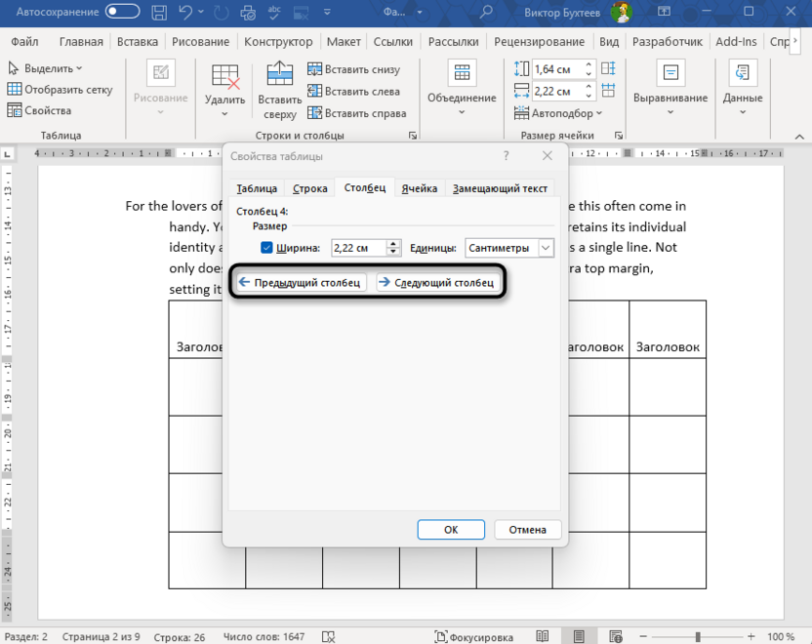Expand the Объединение group
Viewport: 812px width, 644px height.
click(462, 90)
